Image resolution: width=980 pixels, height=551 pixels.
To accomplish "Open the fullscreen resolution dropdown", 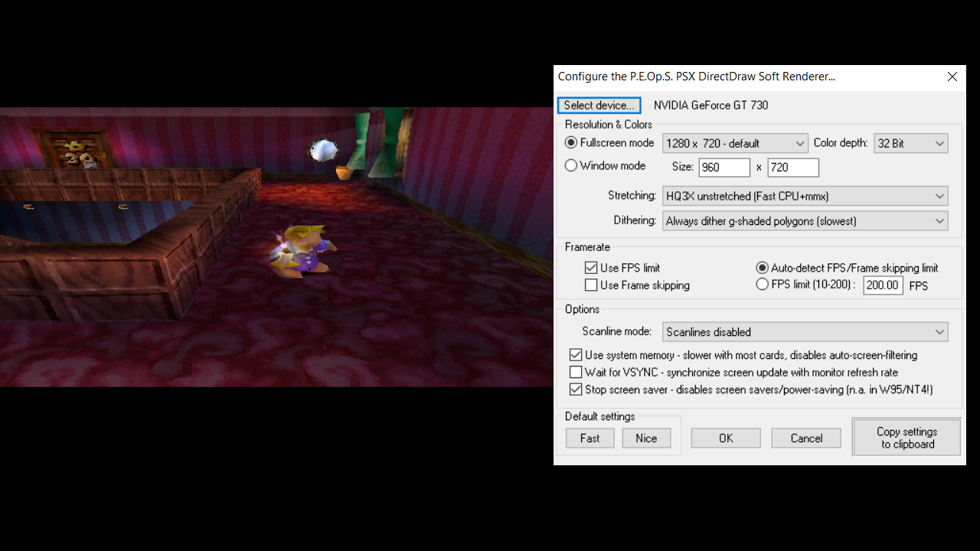I will coord(735,143).
